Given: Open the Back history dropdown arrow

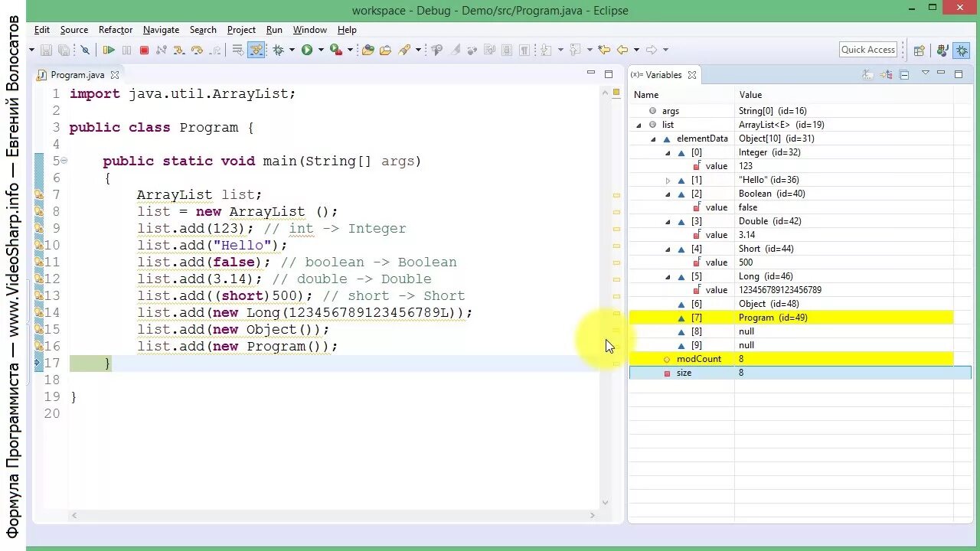Looking at the screenshot, I should (636, 50).
